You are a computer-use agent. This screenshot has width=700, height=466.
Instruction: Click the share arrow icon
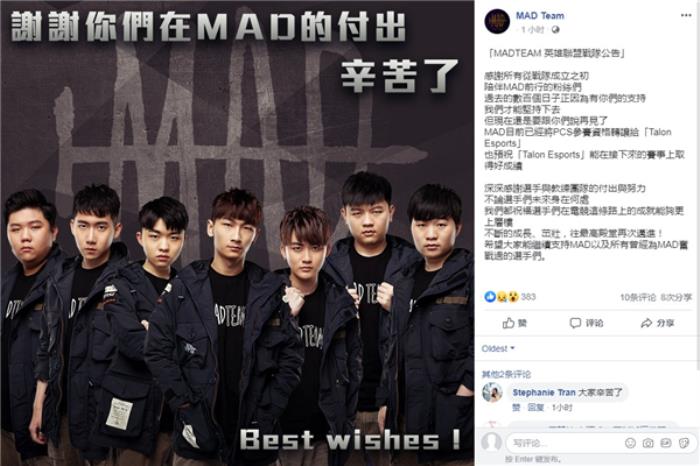[646, 323]
